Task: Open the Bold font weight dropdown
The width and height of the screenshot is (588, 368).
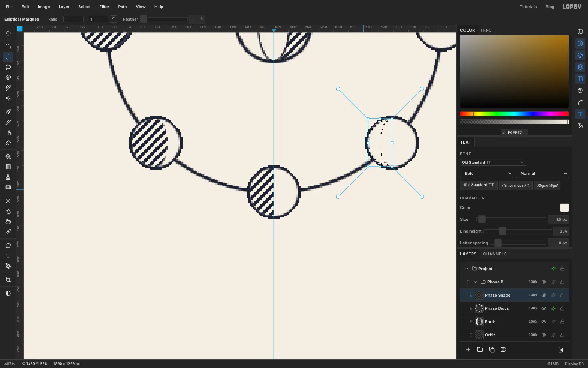Action: tap(486, 173)
